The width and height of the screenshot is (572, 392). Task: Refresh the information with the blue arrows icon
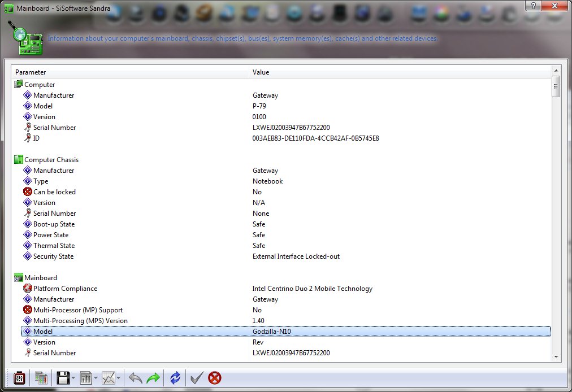click(175, 378)
